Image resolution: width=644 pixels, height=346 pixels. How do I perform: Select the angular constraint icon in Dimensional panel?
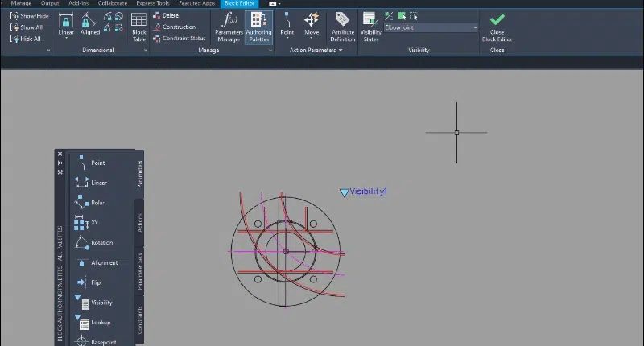[108, 28]
